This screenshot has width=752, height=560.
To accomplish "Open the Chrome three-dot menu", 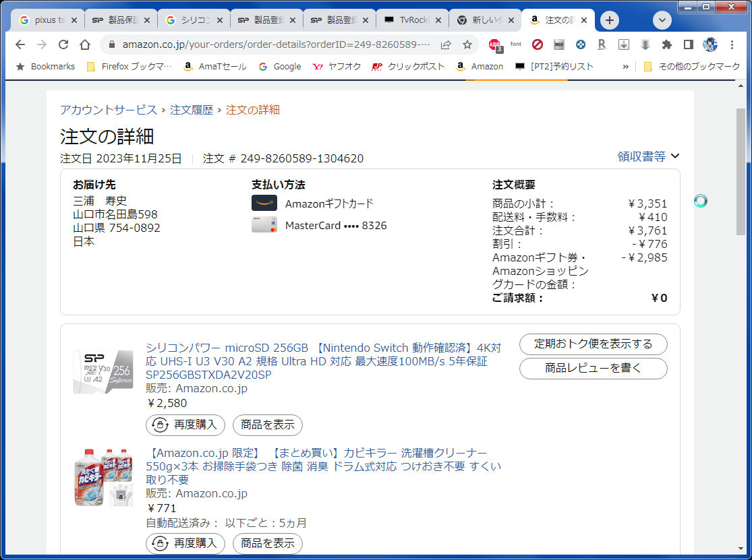I will pos(732,45).
